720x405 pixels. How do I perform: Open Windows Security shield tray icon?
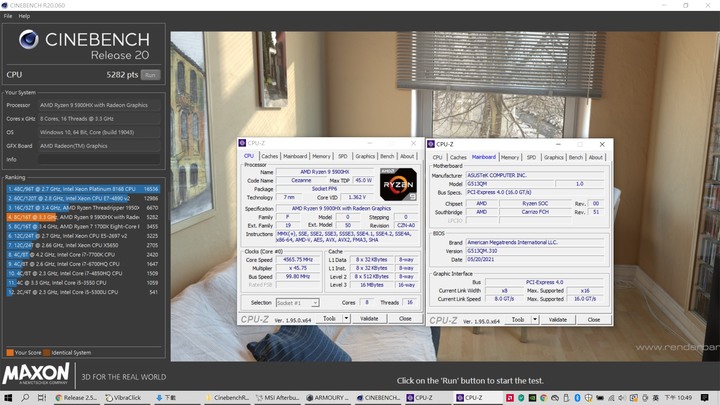click(x=589, y=398)
